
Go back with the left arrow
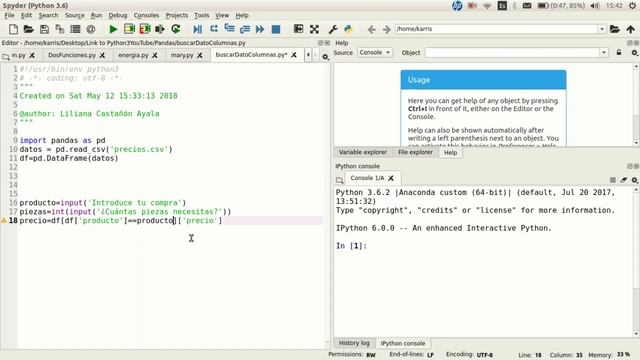coord(371,29)
